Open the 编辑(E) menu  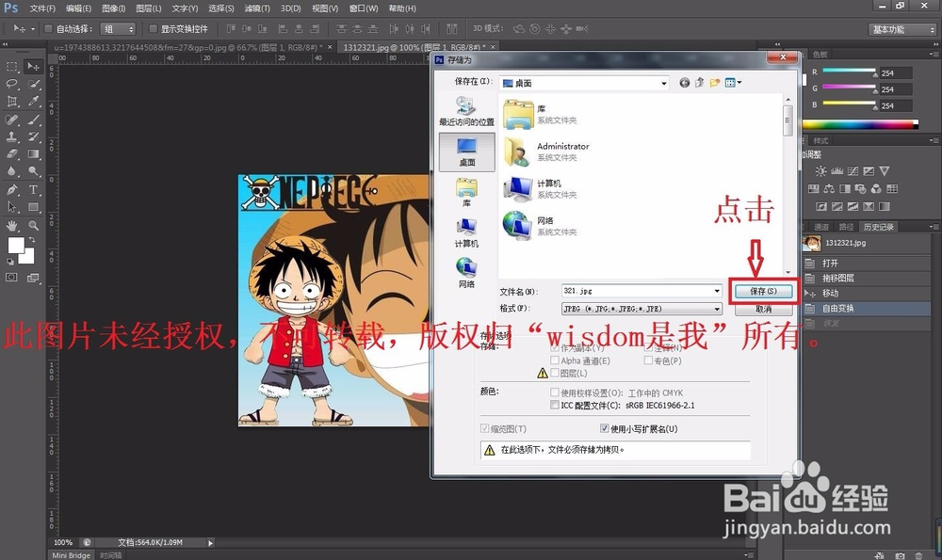click(78, 8)
